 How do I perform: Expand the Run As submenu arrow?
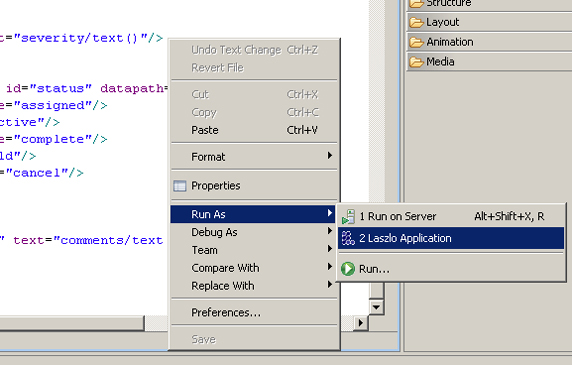[330, 213]
